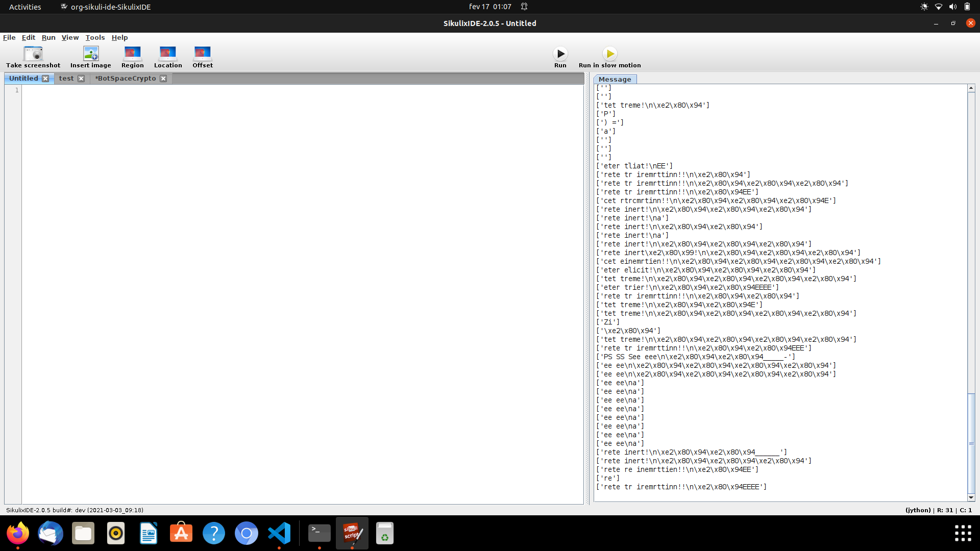Select the Take screenshot tool
This screenshot has height=551, width=980.
pos(33,56)
